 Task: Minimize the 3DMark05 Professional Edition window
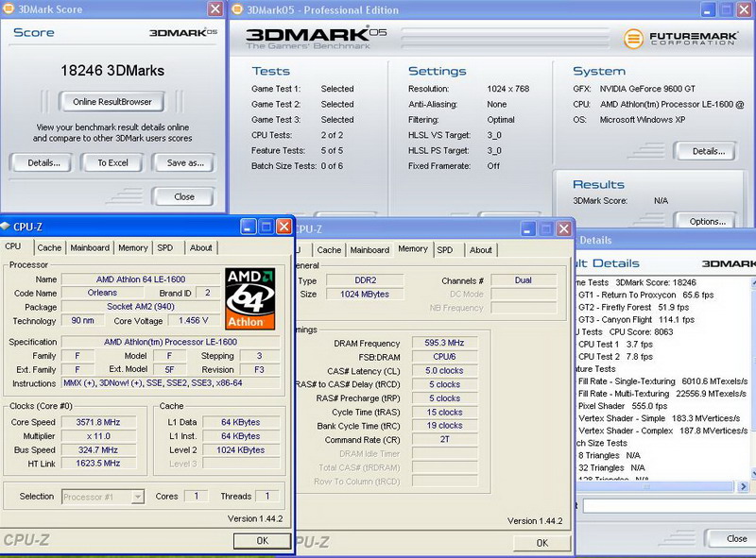click(x=708, y=9)
